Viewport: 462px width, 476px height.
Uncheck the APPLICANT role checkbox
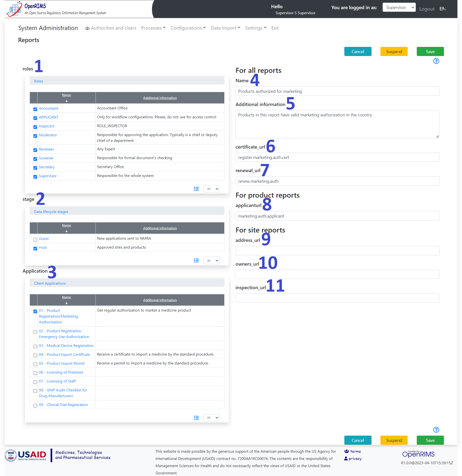pos(35,118)
